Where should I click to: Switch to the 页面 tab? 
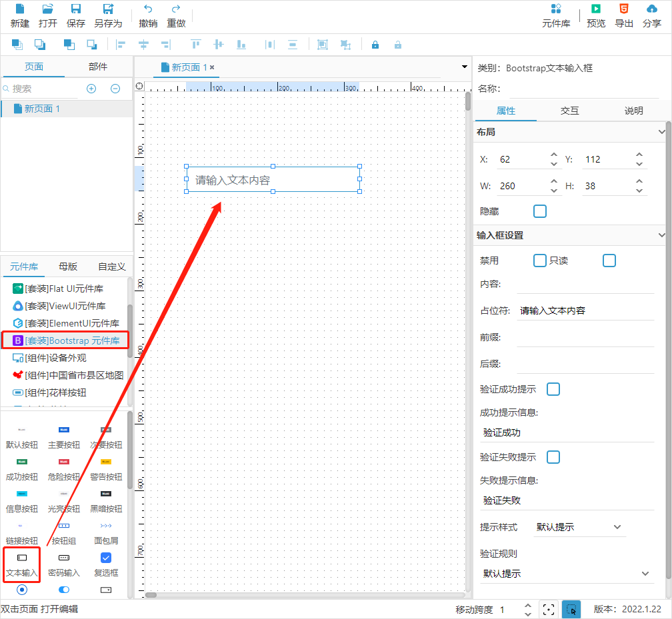coord(33,67)
